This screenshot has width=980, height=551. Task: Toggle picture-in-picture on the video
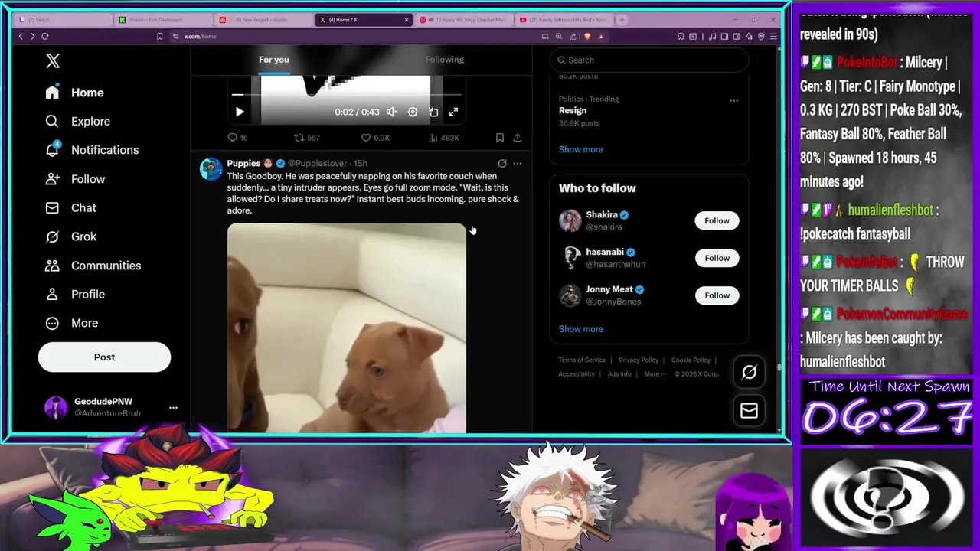point(433,112)
